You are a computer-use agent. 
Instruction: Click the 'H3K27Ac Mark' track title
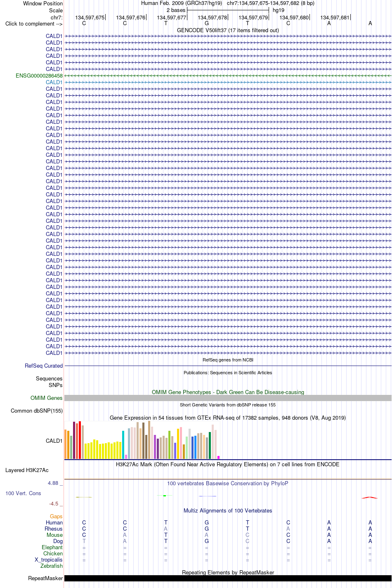point(228,464)
